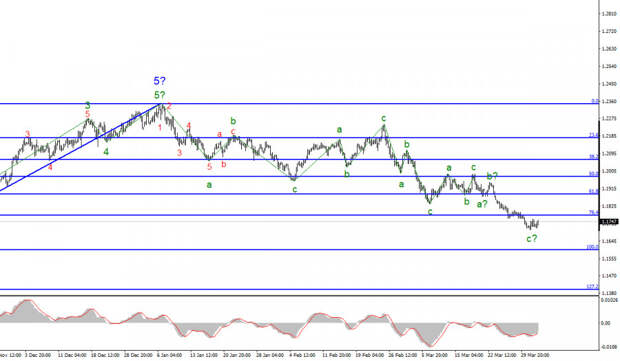The image size is (620, 361).
Task: Click the 76.4 Fibonacci level label
Action: pyautogui.click(x=594, y=212)
